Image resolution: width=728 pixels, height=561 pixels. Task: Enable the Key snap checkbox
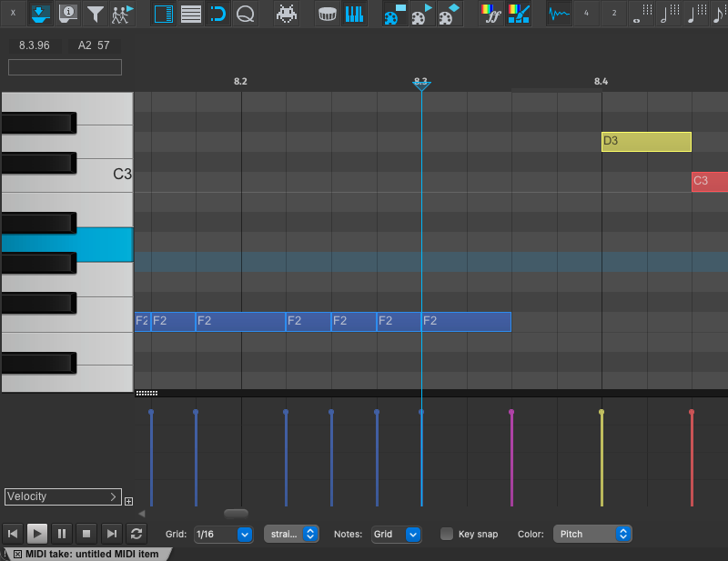tap(447, 534)
